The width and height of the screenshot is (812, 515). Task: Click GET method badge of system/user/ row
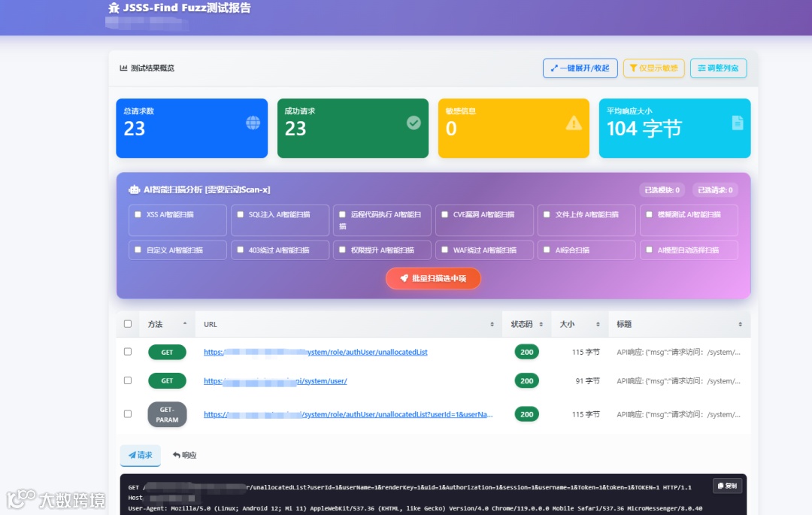pos(167,381)
